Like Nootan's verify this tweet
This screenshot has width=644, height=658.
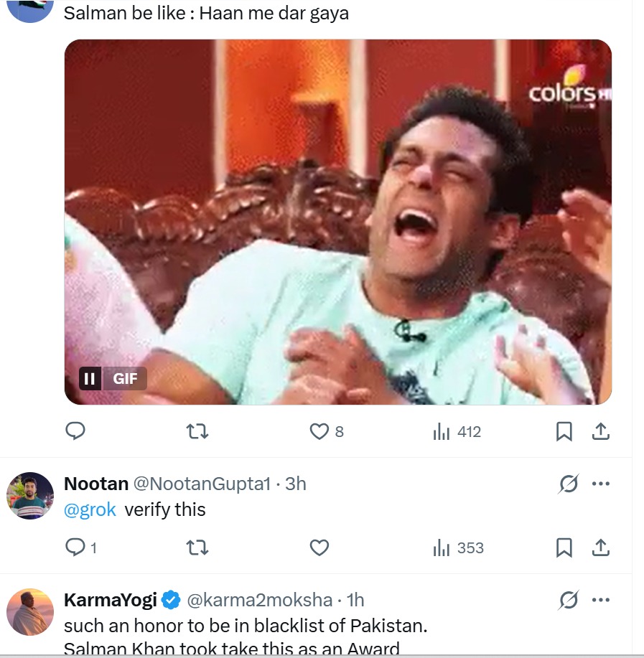[319, 548]
